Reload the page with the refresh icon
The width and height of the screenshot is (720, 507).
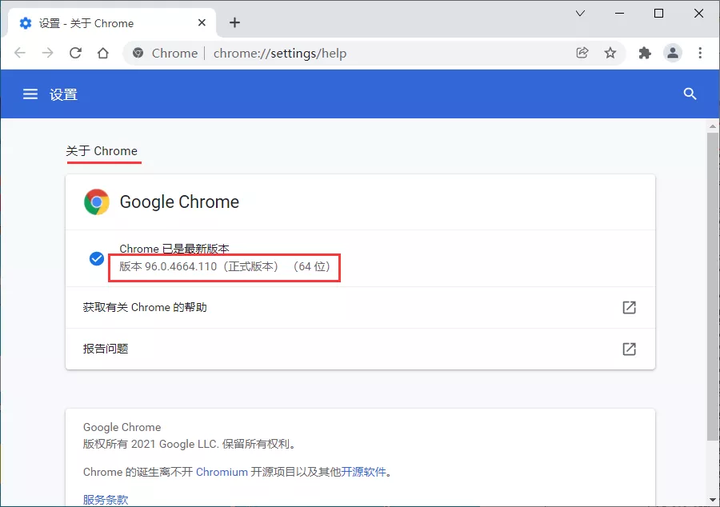(x=75, y=53)
